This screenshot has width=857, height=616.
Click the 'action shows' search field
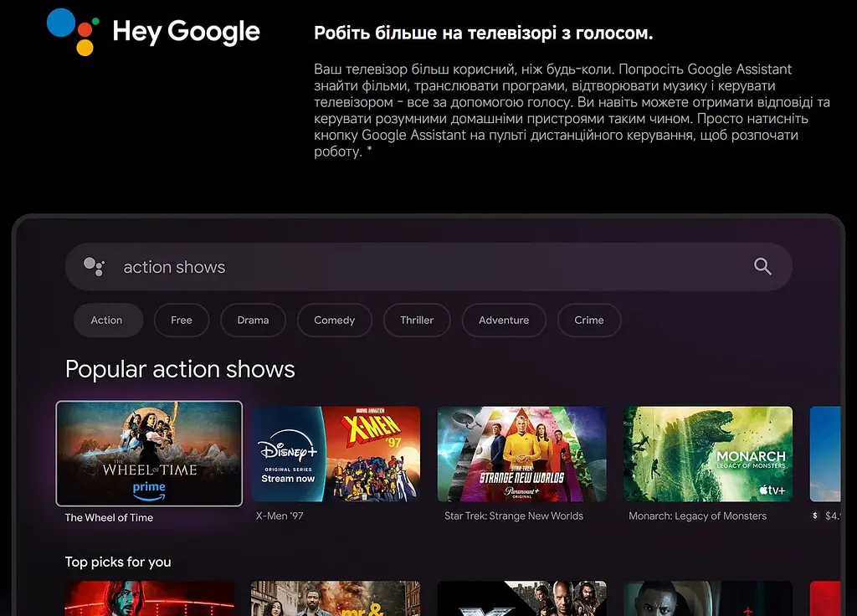point(428,267)
